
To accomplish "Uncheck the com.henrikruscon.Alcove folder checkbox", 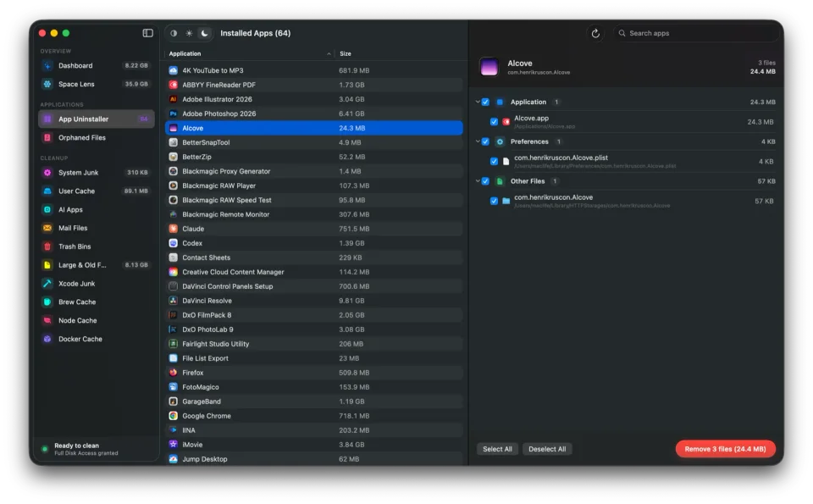I will (494, 201).
